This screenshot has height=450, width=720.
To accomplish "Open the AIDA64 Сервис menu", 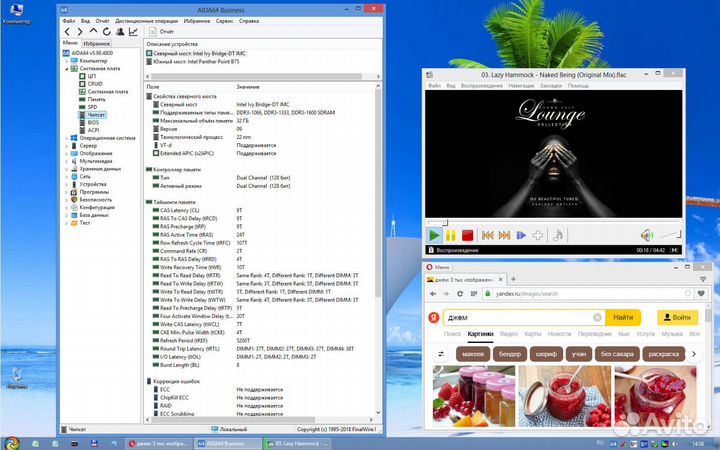I will click(x=225, y=21).
